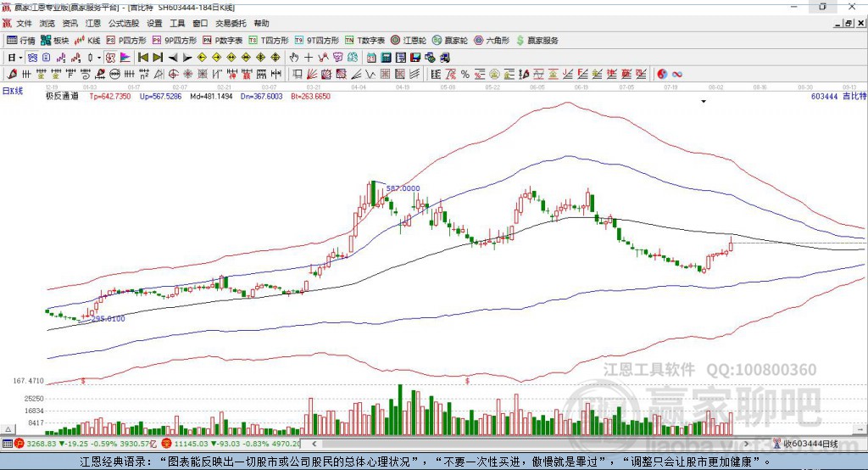Open the calculator icon
The width and height of the screenshot is (868, 470).
click(x=386, y=58)
